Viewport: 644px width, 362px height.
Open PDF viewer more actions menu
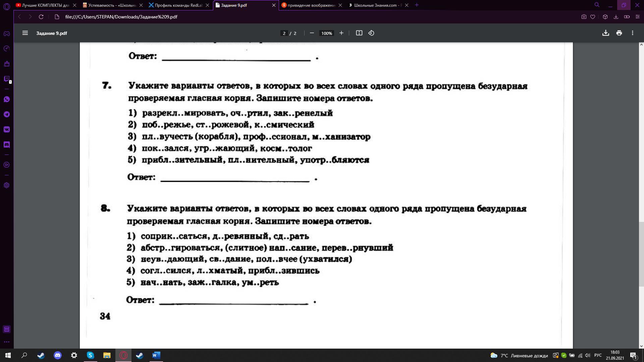tap(633, 33)
